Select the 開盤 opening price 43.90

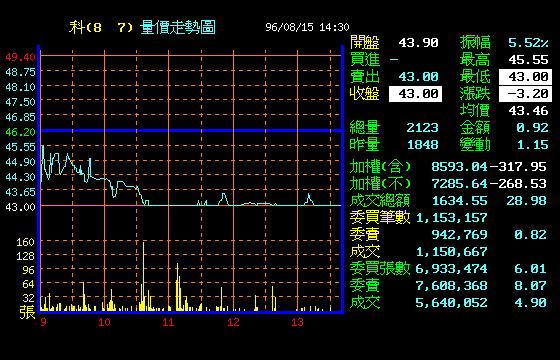[x=418, y=43]
